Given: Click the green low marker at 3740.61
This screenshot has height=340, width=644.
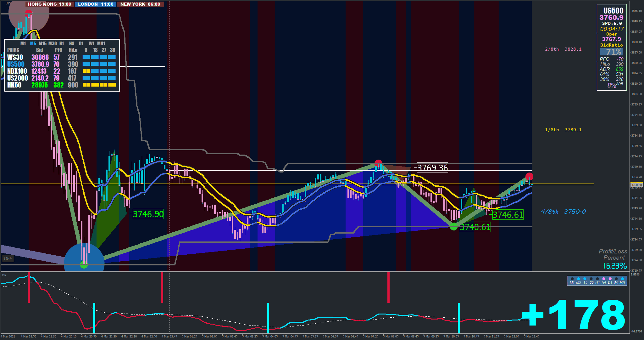Looking at the screenshot, I should (453, 226).
